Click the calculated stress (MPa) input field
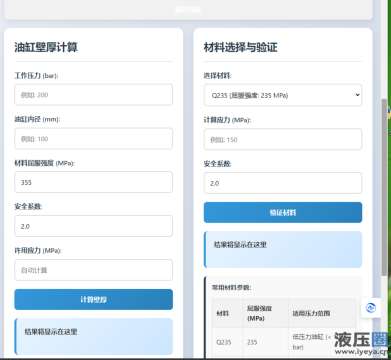Screen dimensions: 391x360 tap(283, 139)
